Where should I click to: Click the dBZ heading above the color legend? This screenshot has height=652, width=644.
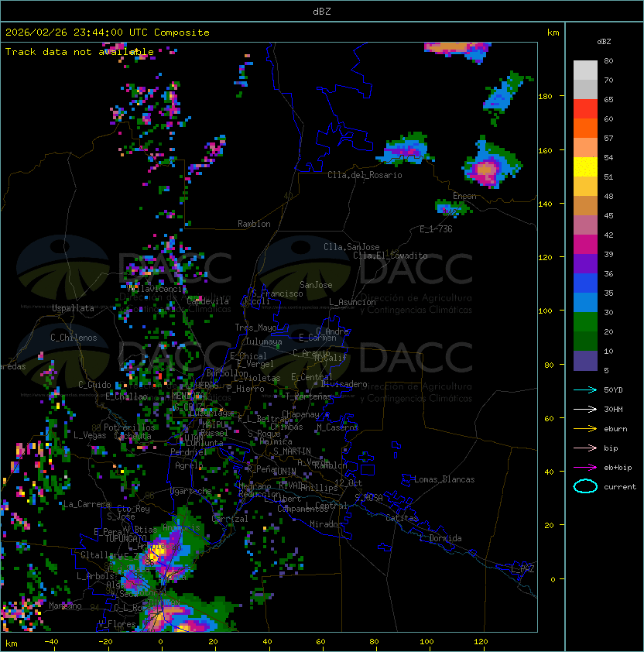[x=604, y=42]
